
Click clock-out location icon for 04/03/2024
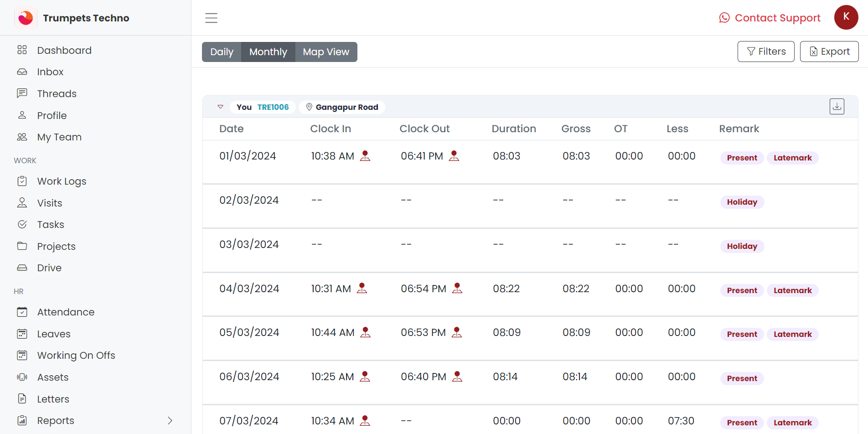457,288
